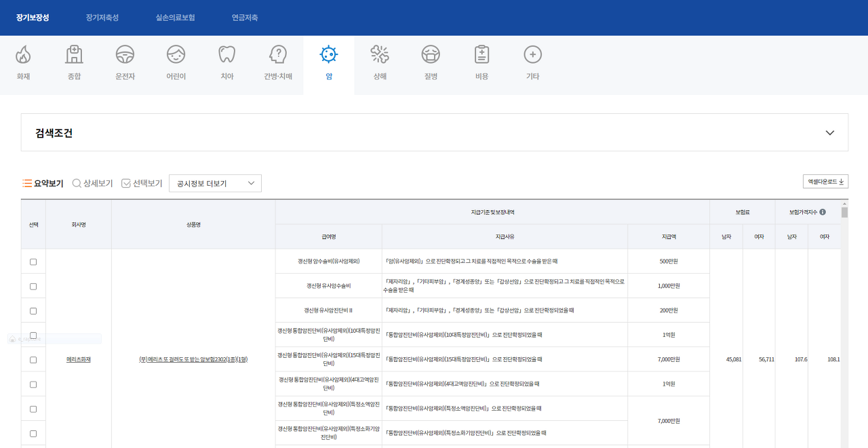Tick checkbox for 15대특정암진단비 row
The width and height of the screenshot is (868, 448).
pyautogui.click(x=33, y=360)
